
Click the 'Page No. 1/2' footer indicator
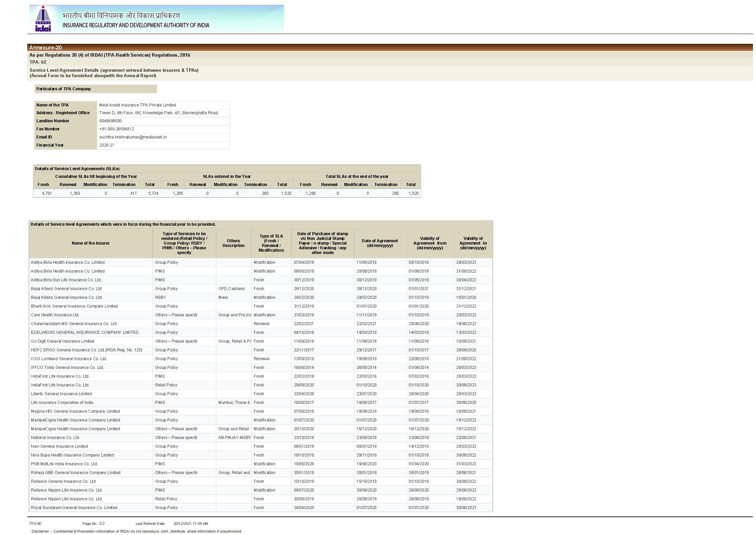(94, 524)
